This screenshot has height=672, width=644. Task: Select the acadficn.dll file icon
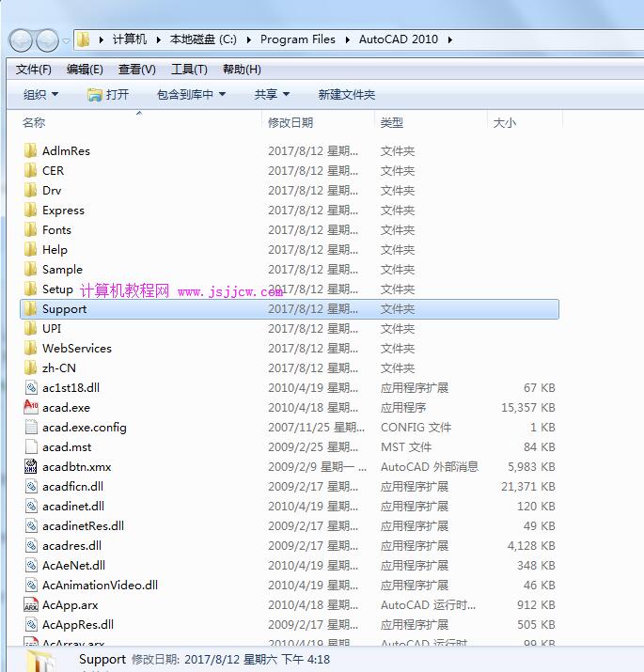point(31,487)
